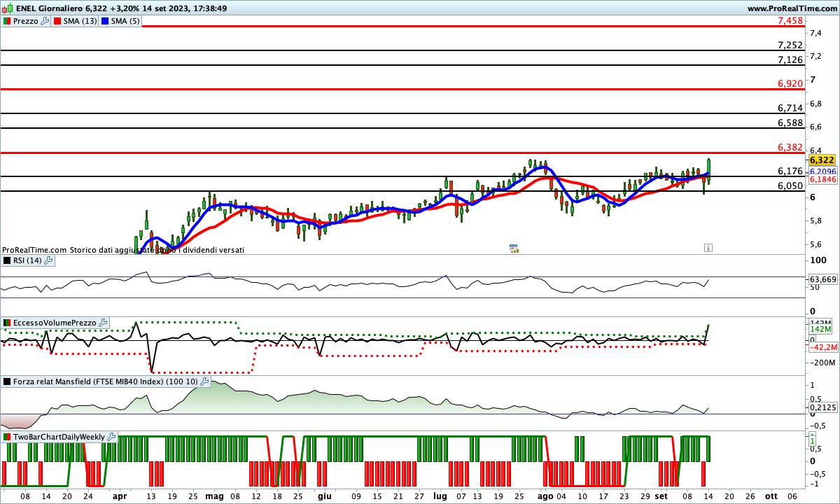Click the TwoBarChartDailyWeekly color swatch
Image resolution: width=840 pixels, height=504 pixels.
[x=7, y=437]
